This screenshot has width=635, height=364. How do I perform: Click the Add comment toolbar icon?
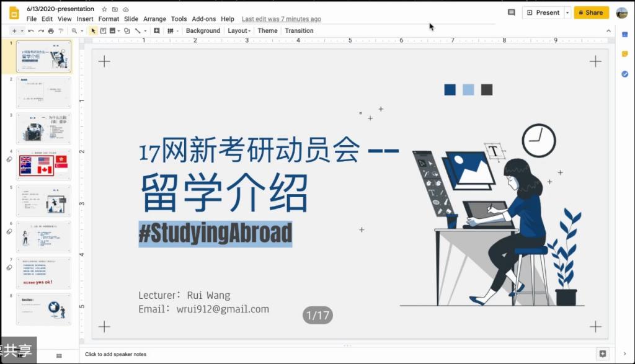pyautogui.click(x=156, y=30)
